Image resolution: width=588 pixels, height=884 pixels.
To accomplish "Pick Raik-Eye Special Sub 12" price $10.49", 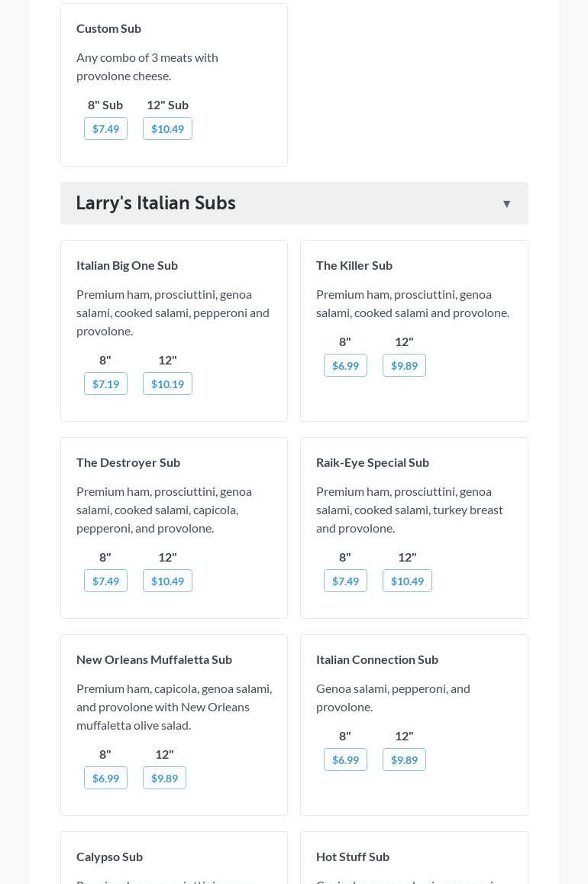I will point(407,581).
